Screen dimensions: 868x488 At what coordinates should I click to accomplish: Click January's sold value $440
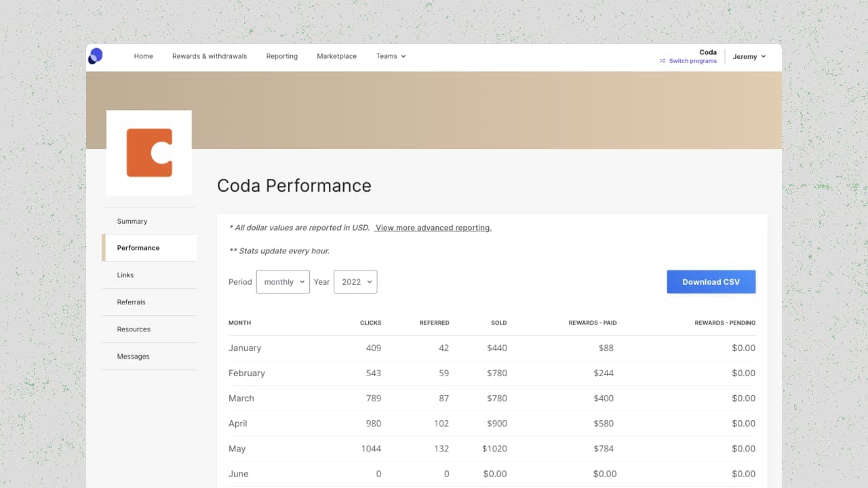[497, 348]
